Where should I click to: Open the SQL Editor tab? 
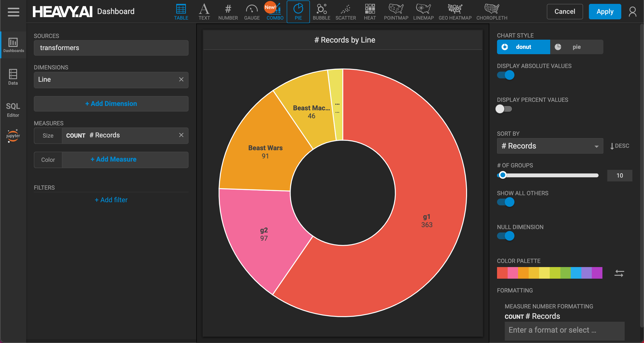pos(13,110)
